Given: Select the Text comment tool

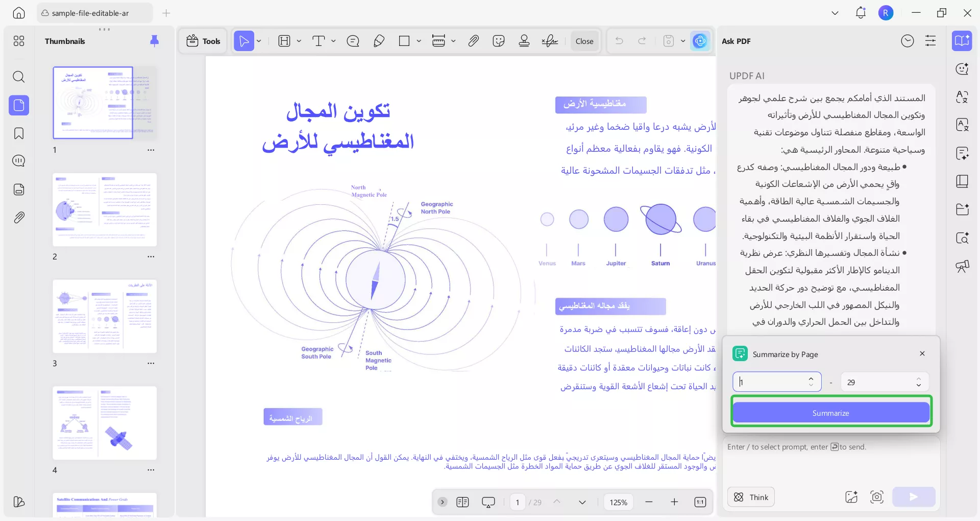Looking at the screenshot, I should tap(318, 41).
